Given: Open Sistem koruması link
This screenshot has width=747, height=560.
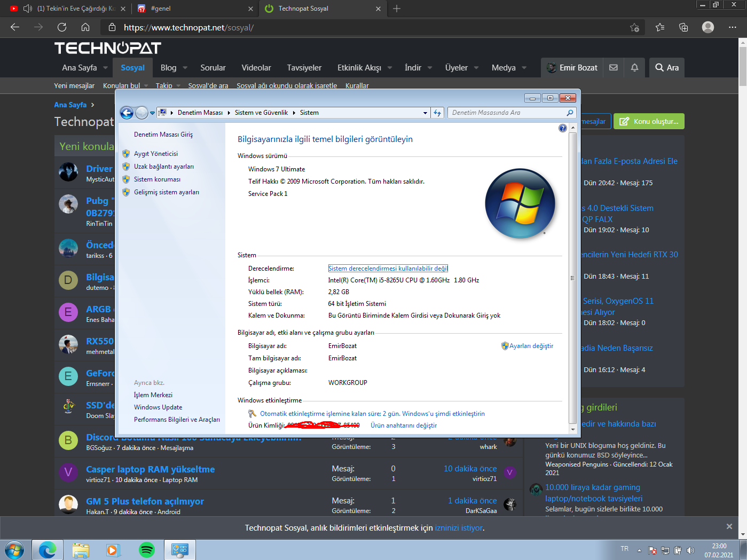Looking at the screenshot, I should [x=157, y=179].
